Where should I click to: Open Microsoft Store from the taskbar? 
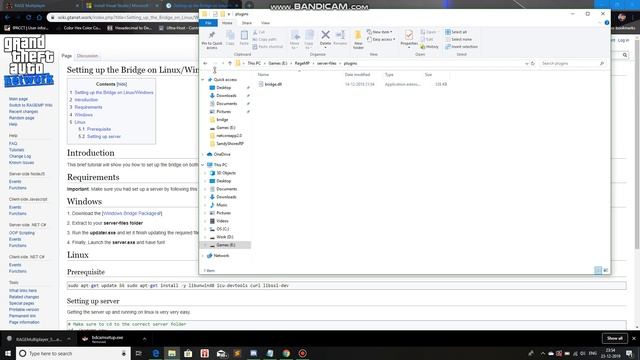coord(188,353)
